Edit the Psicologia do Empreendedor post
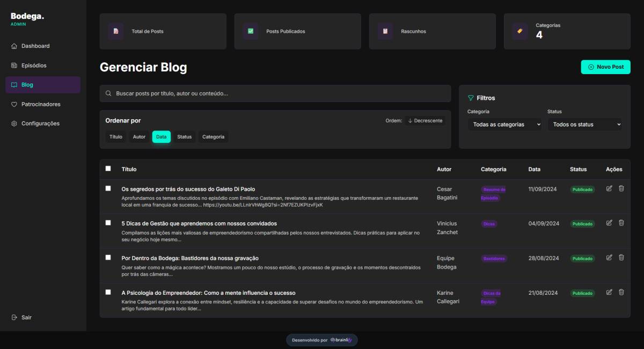The width and height of the screenshot is (644, 349). pos(609,292)
